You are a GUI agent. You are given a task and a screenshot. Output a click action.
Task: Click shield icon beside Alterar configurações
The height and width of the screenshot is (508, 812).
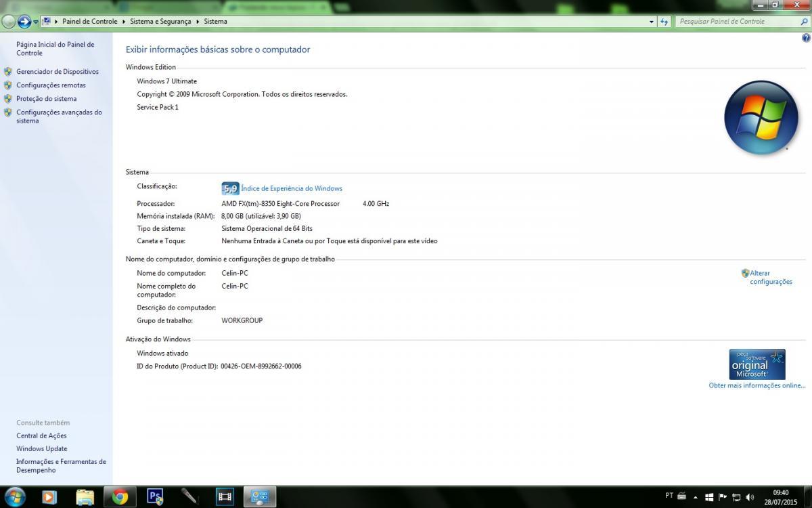coord(745,273)
